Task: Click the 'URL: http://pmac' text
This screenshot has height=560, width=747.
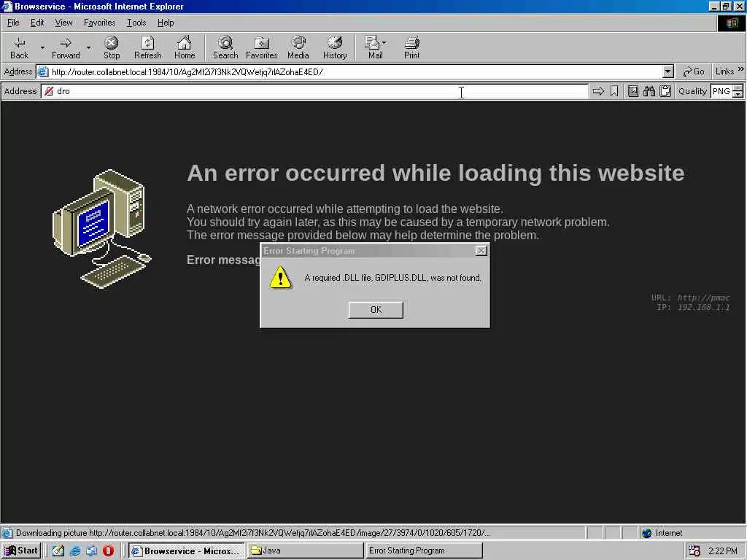Action: tap(690, 297)
